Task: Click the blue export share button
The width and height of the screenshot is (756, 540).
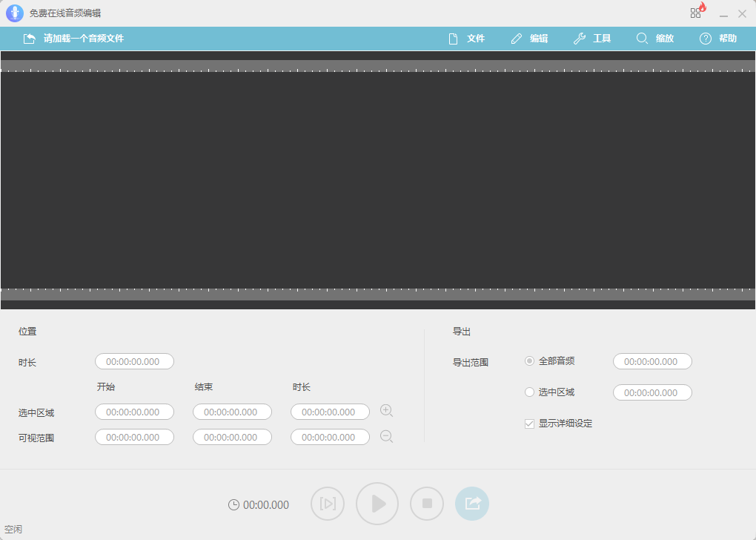Action: [472, 504]
